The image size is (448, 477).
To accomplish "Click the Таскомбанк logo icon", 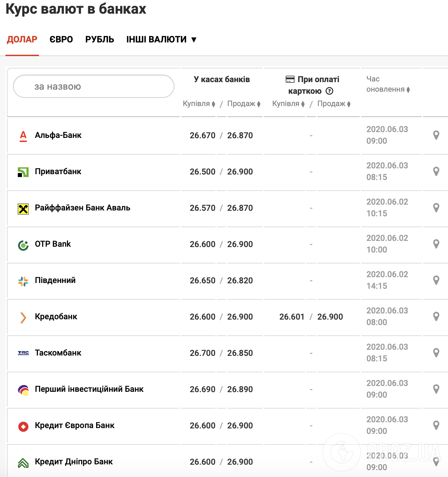I will (23, 353).
